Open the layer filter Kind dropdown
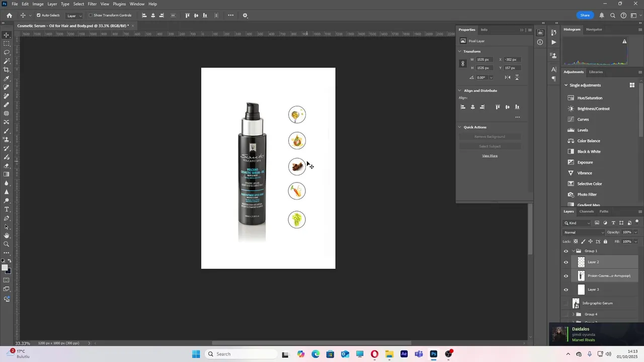Image resolution: width=644 pixels, height=362 pixels. (x=578, y=223)
